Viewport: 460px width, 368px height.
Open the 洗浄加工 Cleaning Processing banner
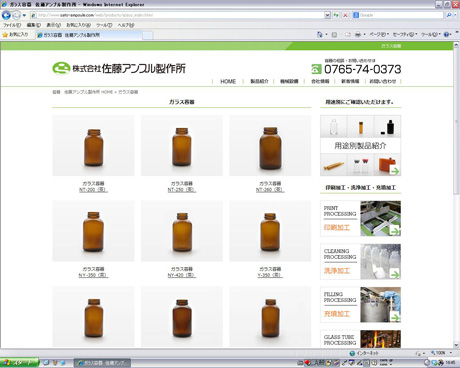click(x=360, y=262)
